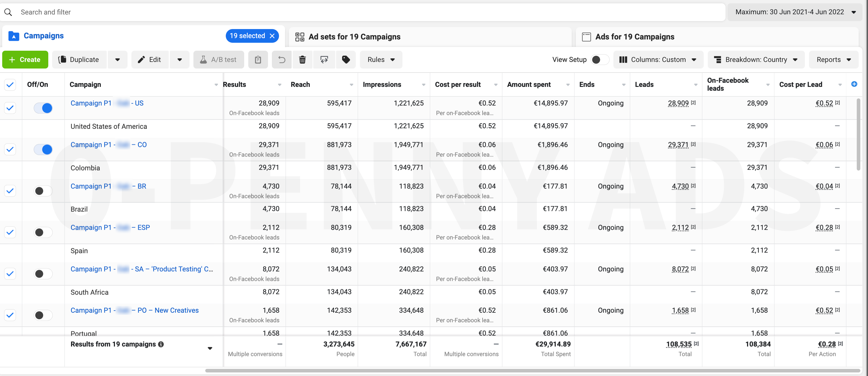Screen dimensions: 868x376
Task: Open the paste clipboard icon
Action: 258,59
